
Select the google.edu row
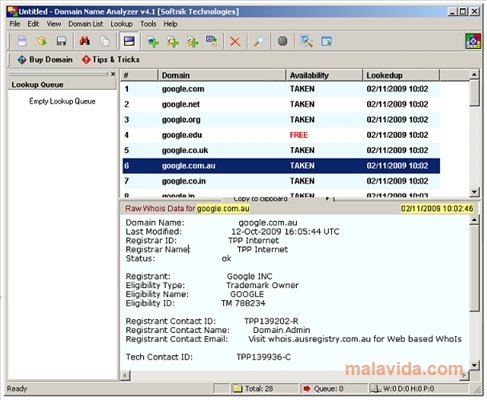(x=281, y=135)
